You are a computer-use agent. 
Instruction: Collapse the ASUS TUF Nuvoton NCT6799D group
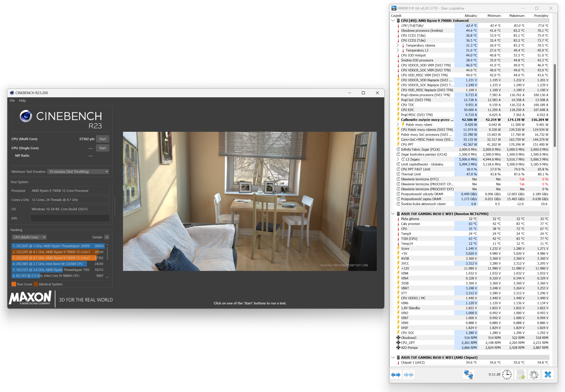pos(393,214)
